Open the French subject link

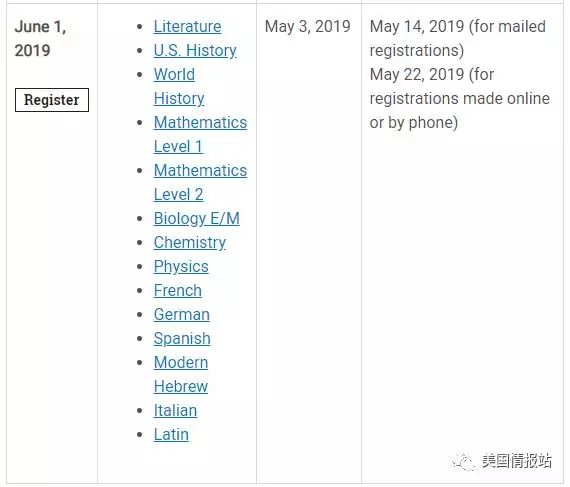[178, 290]
